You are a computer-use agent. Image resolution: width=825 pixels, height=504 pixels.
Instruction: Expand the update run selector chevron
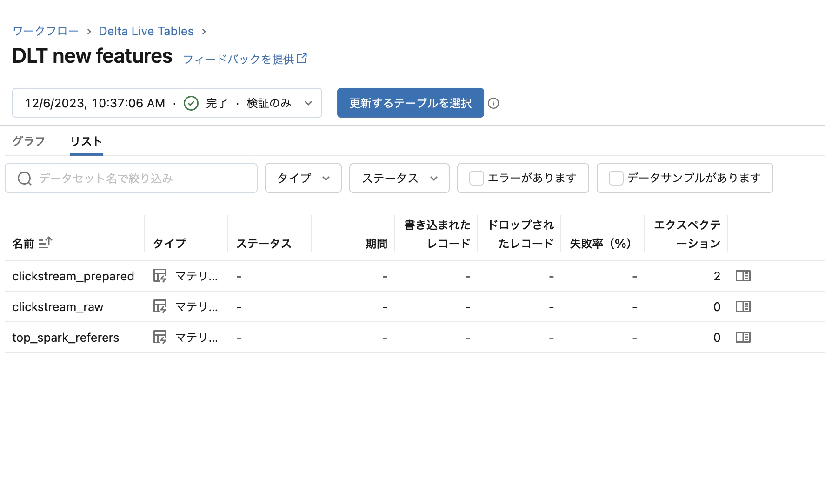[308, 103]
